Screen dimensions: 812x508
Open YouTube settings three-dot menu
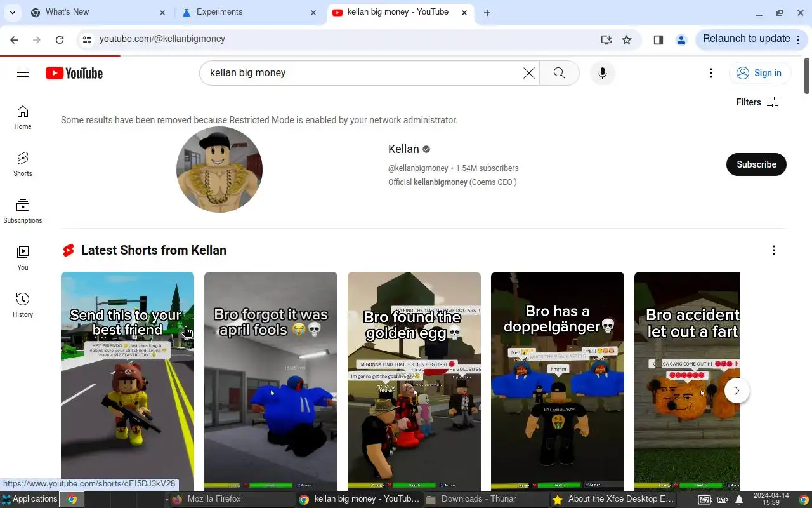coord(711,73)
